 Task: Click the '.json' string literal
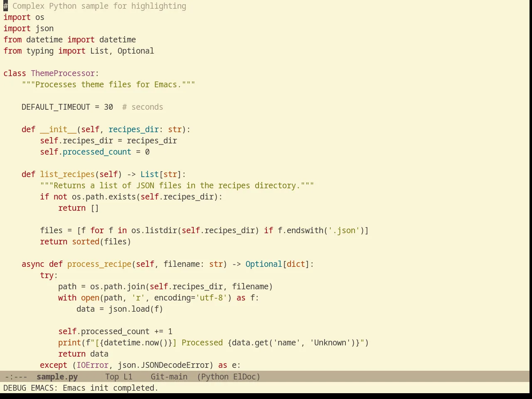click(344, 230)
